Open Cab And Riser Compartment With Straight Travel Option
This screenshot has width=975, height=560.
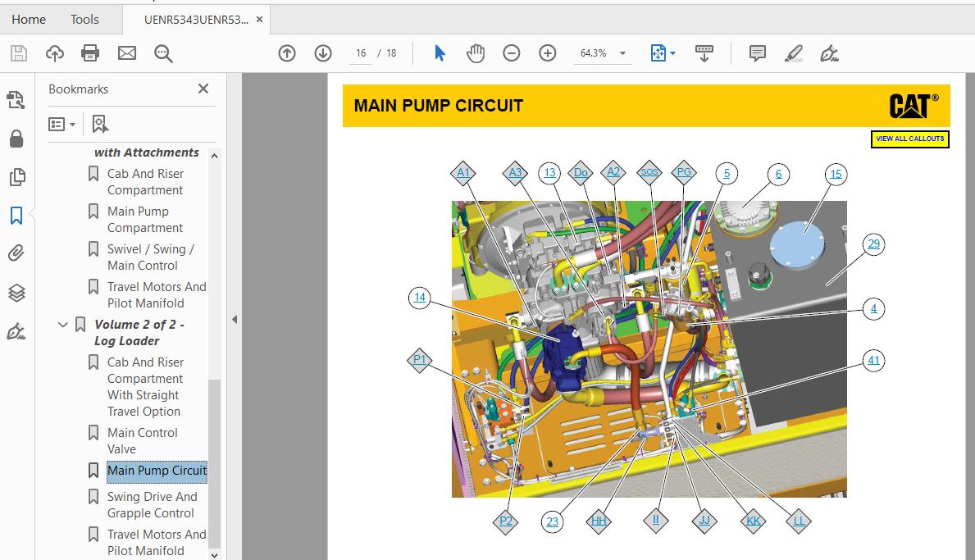145,387
